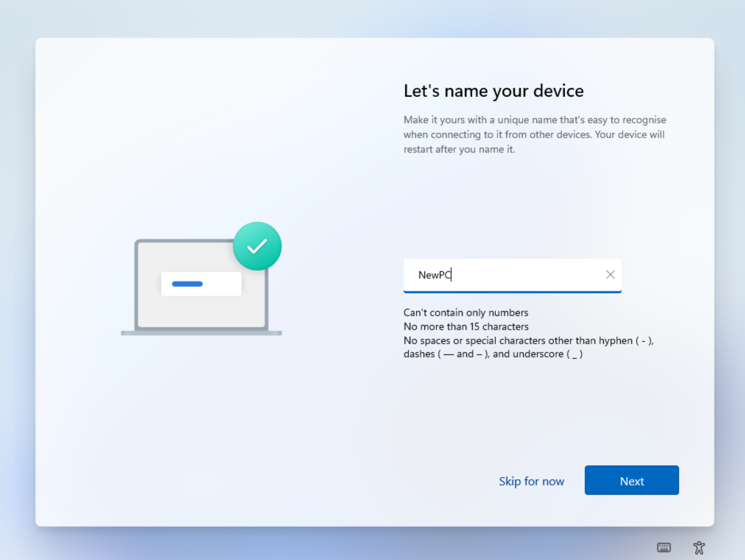Click the green checkmark badge
The width and height of the screenshot is (745, 560).
point(257,246)
